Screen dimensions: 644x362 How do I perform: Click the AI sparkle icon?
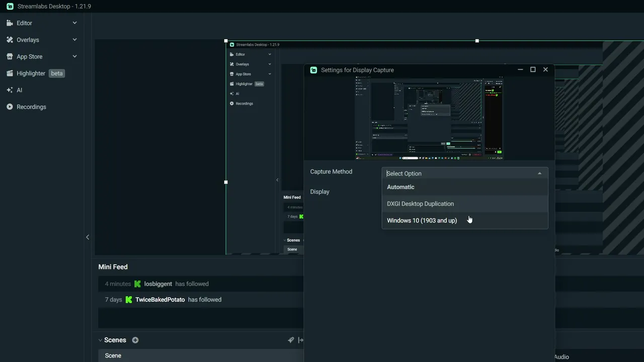coord(10,90)
